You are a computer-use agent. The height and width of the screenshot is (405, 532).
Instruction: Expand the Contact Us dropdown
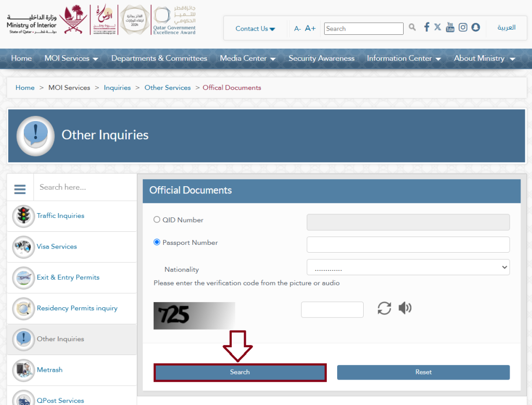coord(255,29)
